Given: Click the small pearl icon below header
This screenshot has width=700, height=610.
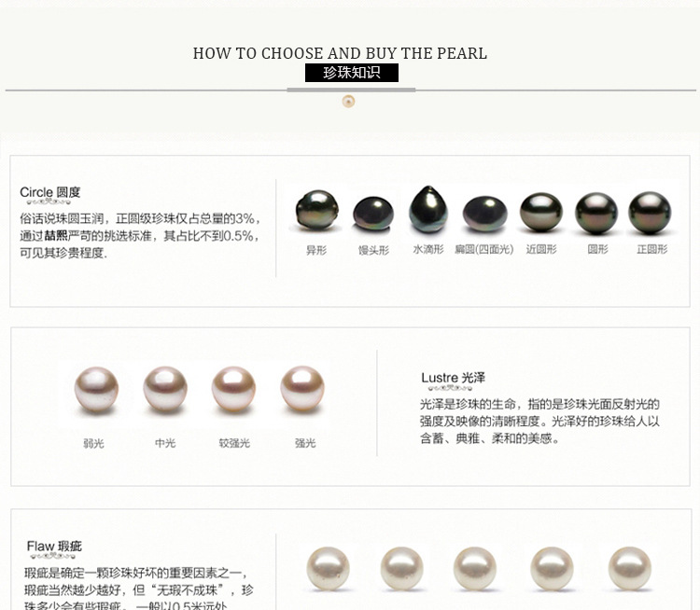Looking at the screenshot, I should pos(349,102).
